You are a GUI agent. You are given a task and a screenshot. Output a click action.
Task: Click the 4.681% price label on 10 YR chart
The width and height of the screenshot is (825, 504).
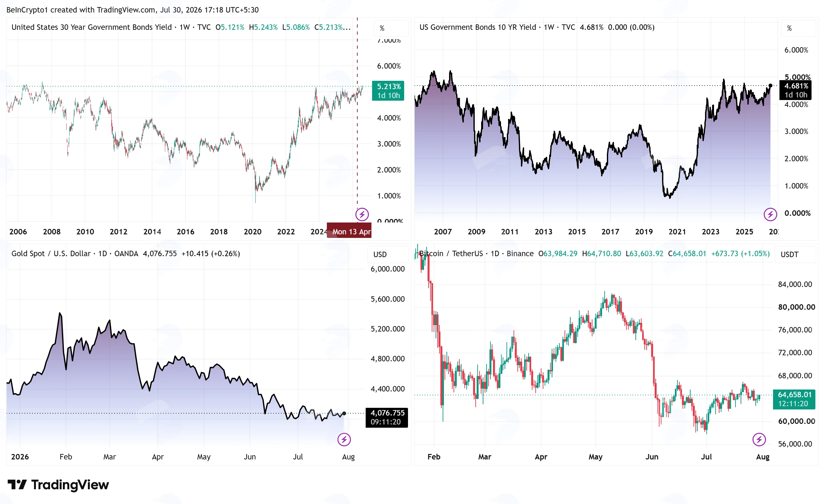(795, 90)
